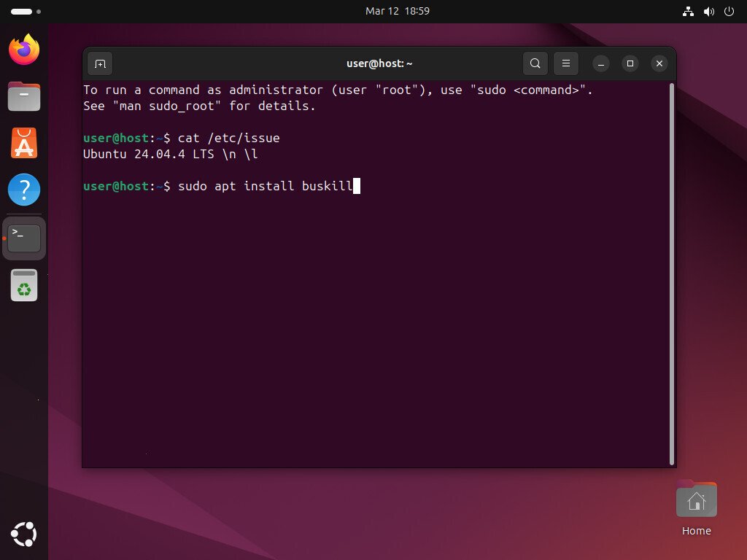This screenshot has height=560, width=747.
Task: Activate the terminal search icon
Action: (x=535, y=63)
